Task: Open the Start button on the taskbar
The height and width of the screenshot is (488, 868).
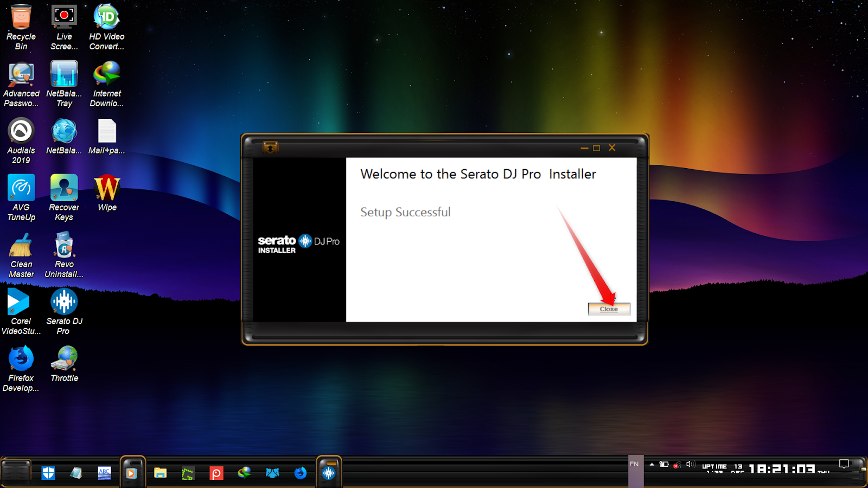Action: 16,472
